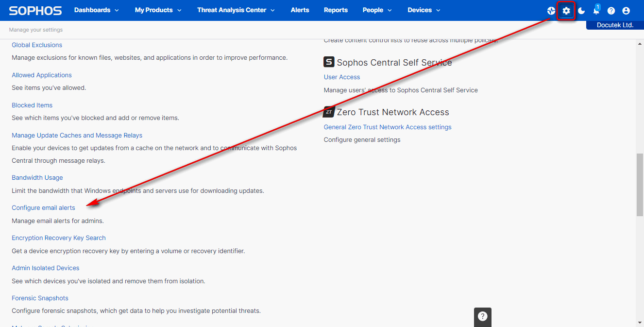The height and width of the screenshot is (327, 644).
Task: Open the notifications bell icon
Action: tap(596, 10)
